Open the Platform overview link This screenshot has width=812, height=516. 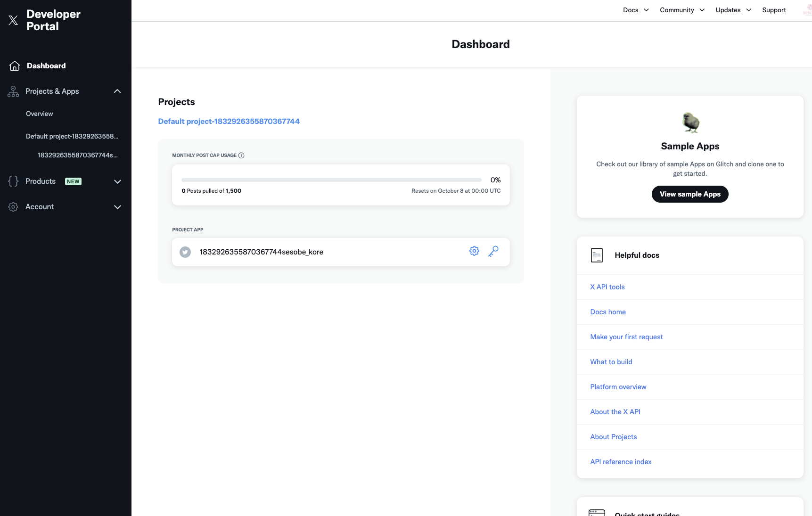[x=618, y=387]
